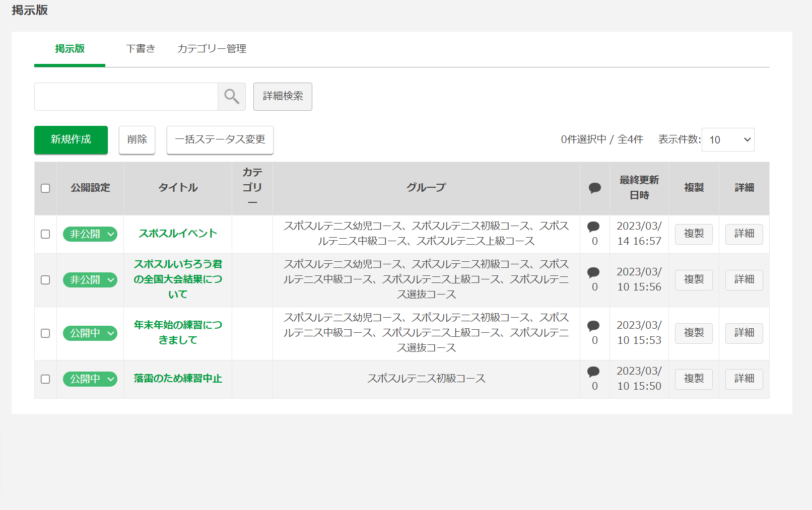The height and width of the screenshot is (510, 812).
Task: Click date 2023/03/14 16:57 cell
Action: coord(639,234)
